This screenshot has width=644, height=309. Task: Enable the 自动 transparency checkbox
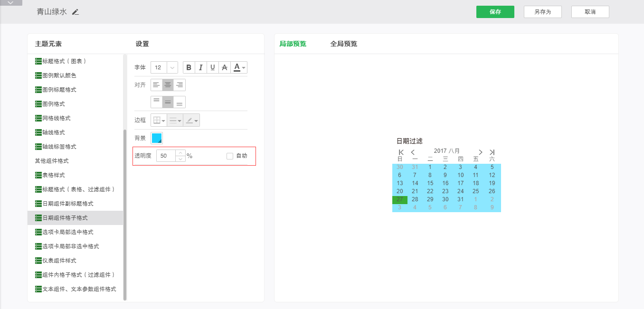tap(230, 156)
